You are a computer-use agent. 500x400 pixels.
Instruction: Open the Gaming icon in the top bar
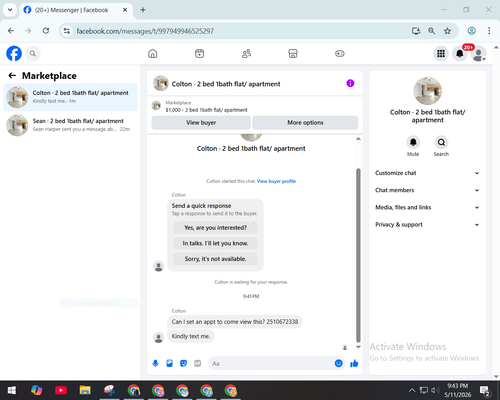pos(340,53)
